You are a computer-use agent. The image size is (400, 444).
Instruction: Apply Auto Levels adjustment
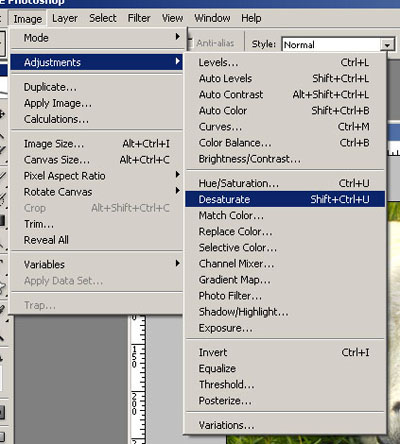click(x=285, y=78)
